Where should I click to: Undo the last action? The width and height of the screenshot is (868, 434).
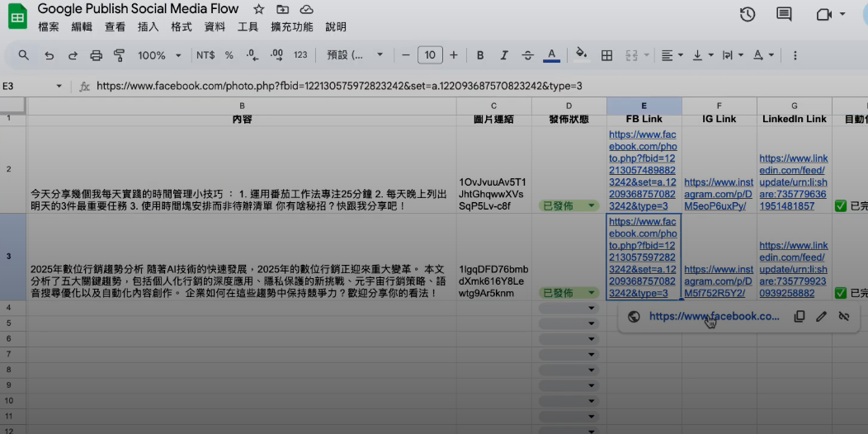pos(50,54)
